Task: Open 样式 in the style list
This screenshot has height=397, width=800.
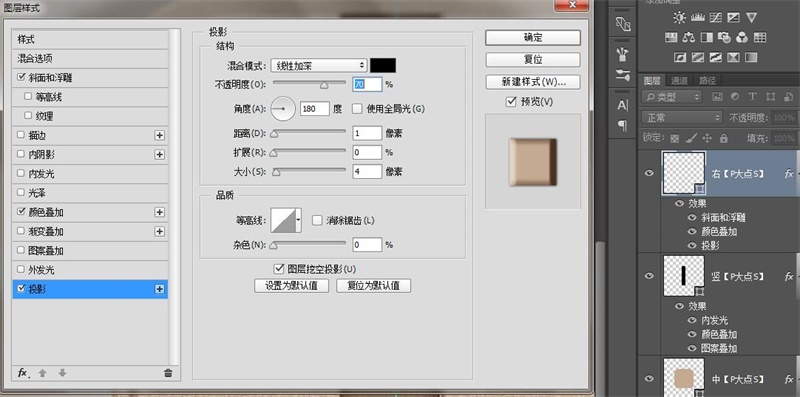Action: click(90, 39)
